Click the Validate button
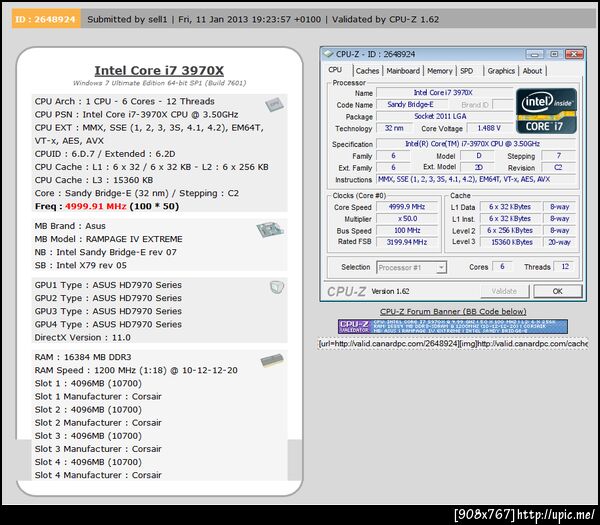Viewport: 600px width, 525px height. point(504,291)
